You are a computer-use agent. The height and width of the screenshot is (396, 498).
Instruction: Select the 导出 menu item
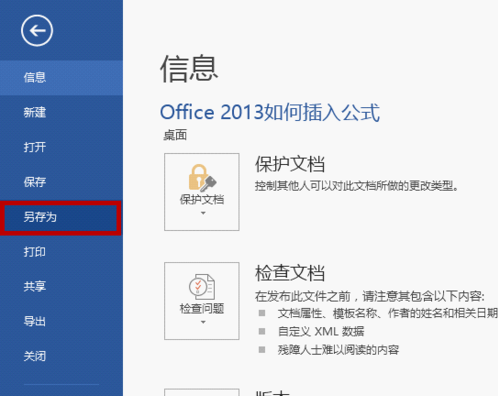(x=61, y=322)
